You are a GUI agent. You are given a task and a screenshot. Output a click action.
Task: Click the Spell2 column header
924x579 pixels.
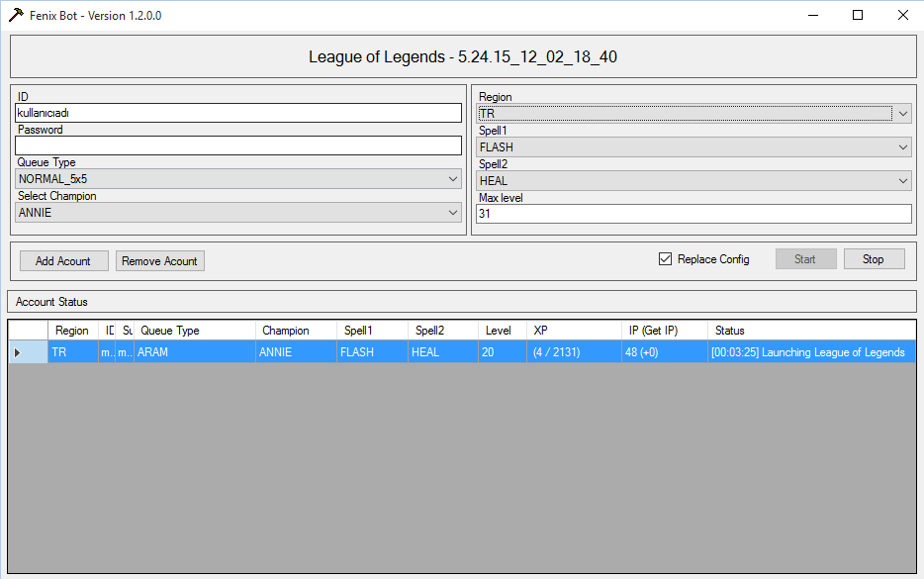point(443,331)
